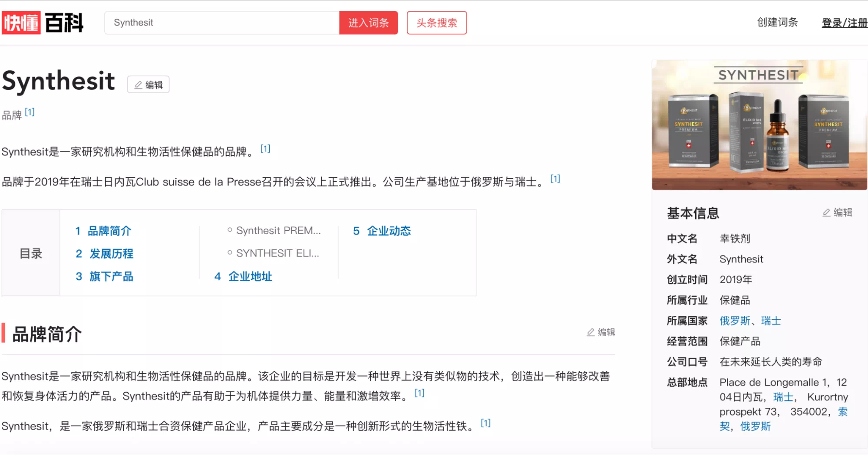The image size is (868, 455).
Task: Jump to contents item 5 企业动态
Action: (x=382, y=231)
